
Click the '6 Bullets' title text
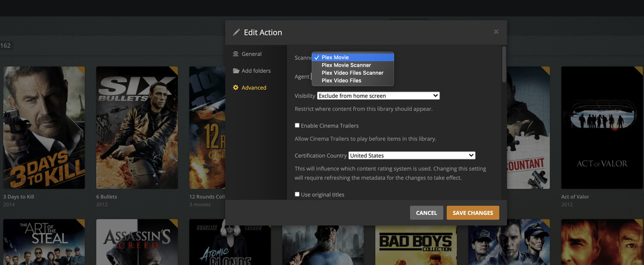tap(106, 197)
